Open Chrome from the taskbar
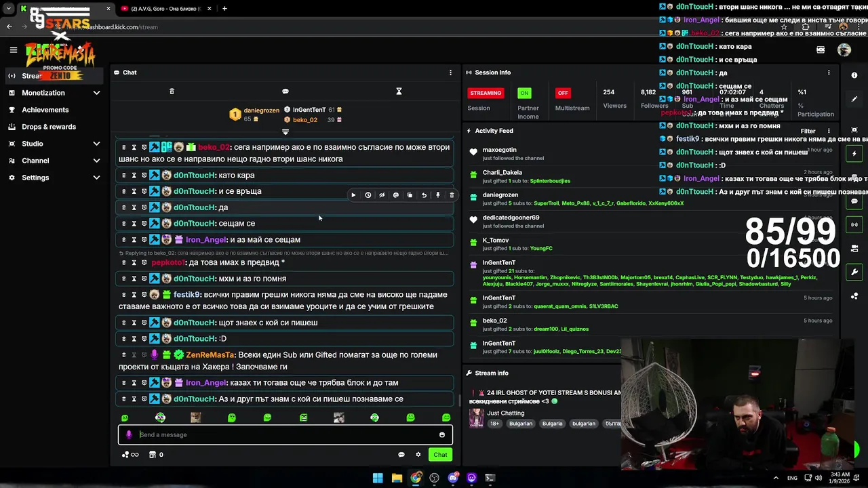 pyautogui.click(x=416, y=478)
